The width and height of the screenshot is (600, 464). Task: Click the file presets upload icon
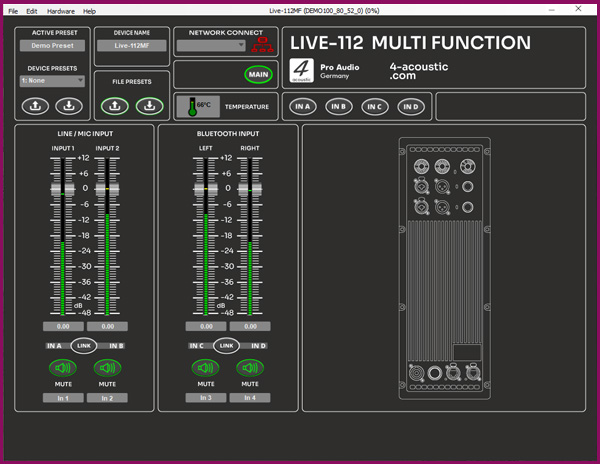coord(115,105)
